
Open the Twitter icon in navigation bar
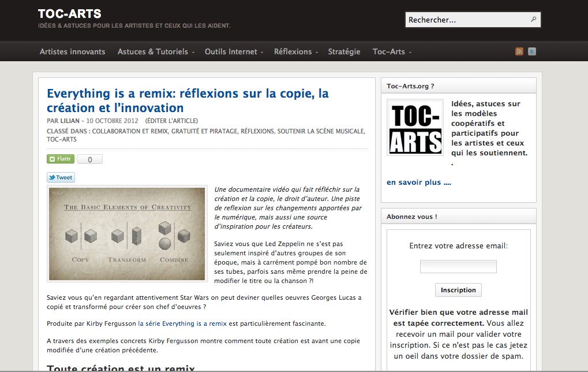click(x=532, y=51)
